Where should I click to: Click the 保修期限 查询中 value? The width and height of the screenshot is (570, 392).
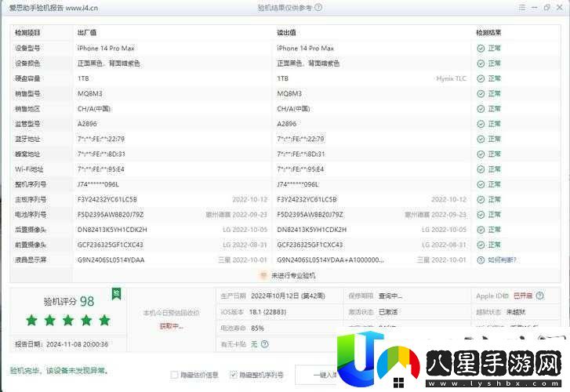(x=390, y=296)
